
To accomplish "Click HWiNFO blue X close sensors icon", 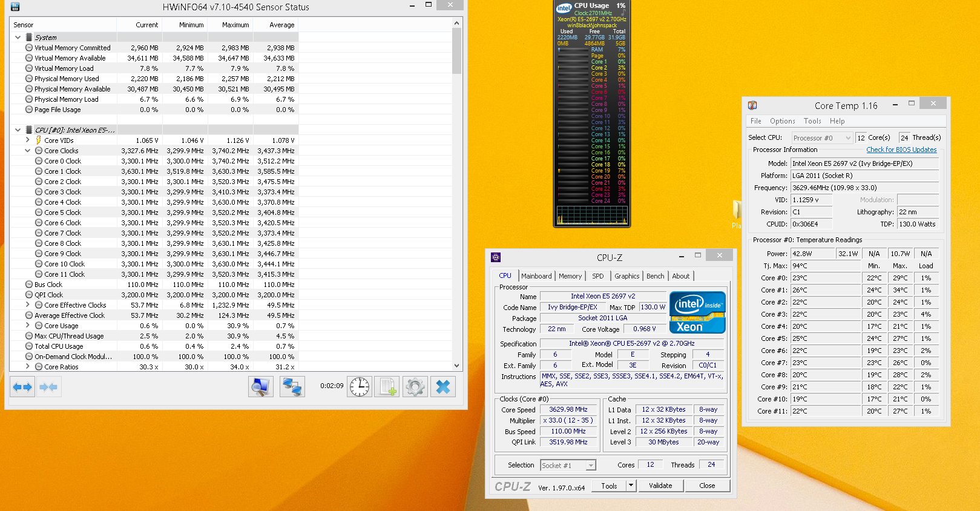I will (443, 387).
